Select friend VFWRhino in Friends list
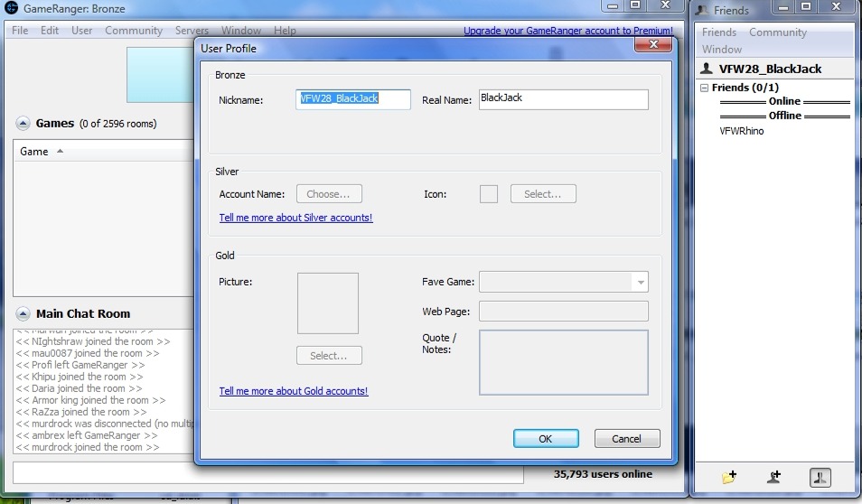 [742, 131]
